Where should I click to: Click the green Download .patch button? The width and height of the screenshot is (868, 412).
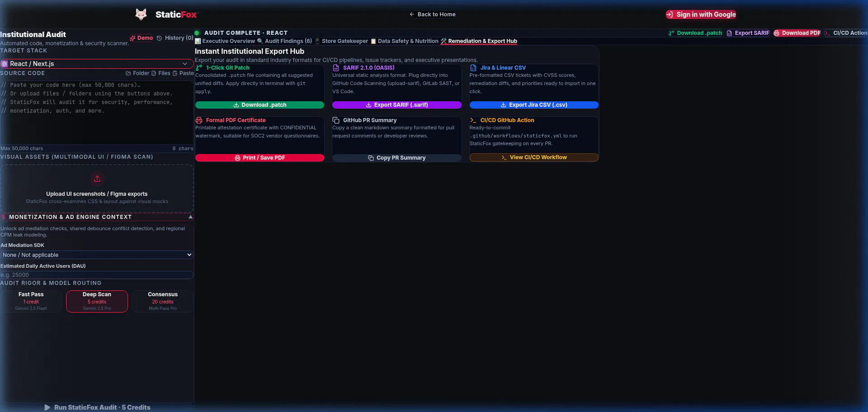pos(259,105)
